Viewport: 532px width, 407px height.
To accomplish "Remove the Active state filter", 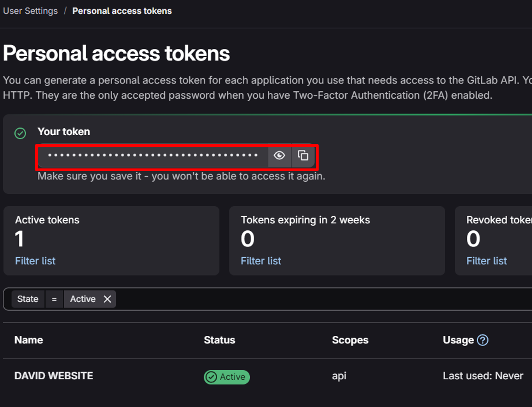I will (x=107, y=299).
